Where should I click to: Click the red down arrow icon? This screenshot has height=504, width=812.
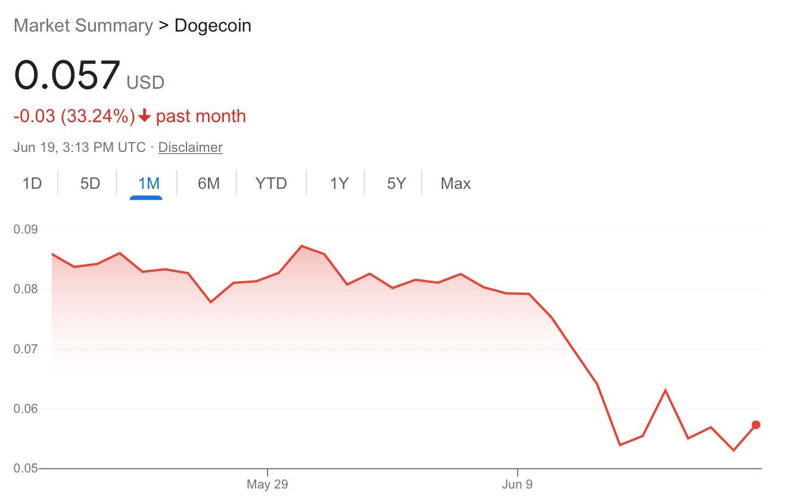point(144,116)
